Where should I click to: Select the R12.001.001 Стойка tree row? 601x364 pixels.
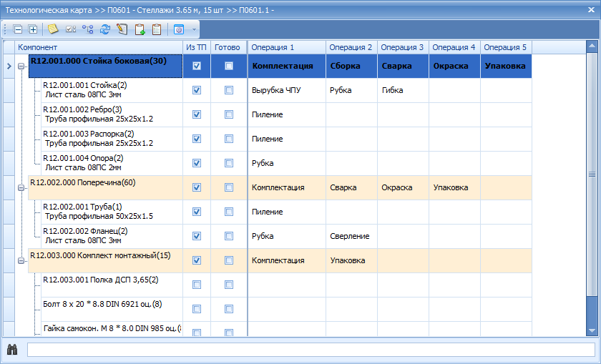(x=112, y=90)
